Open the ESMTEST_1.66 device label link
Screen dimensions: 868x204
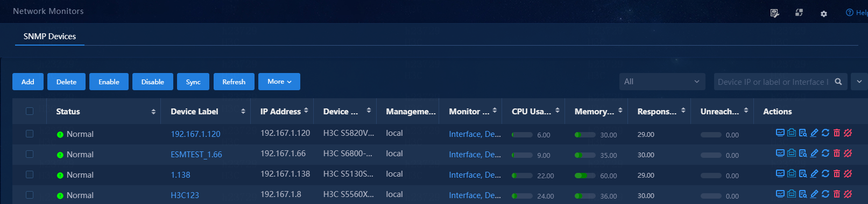click(196, 154)
